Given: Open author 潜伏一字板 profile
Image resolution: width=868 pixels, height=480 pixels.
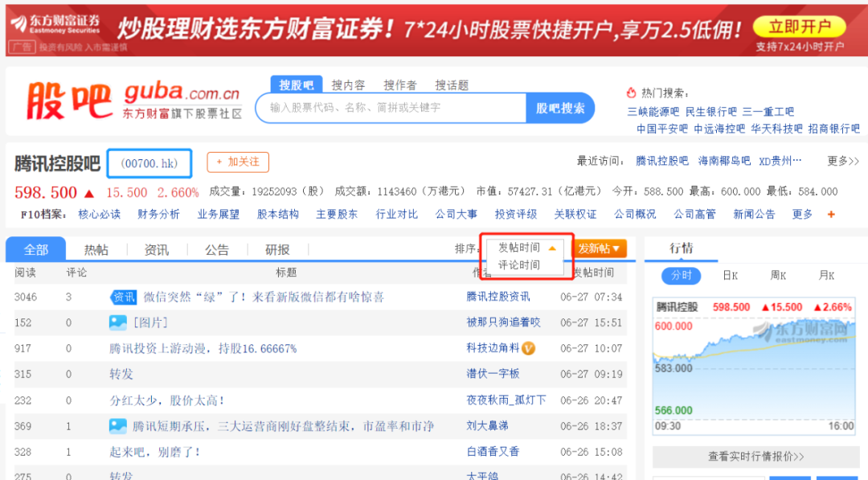Looking at the screenshot, I should point(493,374).
